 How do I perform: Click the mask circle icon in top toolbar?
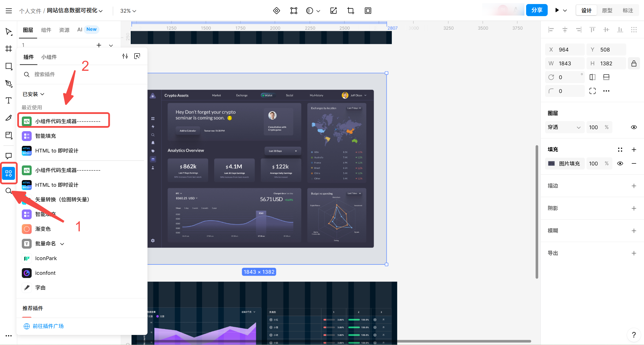(310, 11)
